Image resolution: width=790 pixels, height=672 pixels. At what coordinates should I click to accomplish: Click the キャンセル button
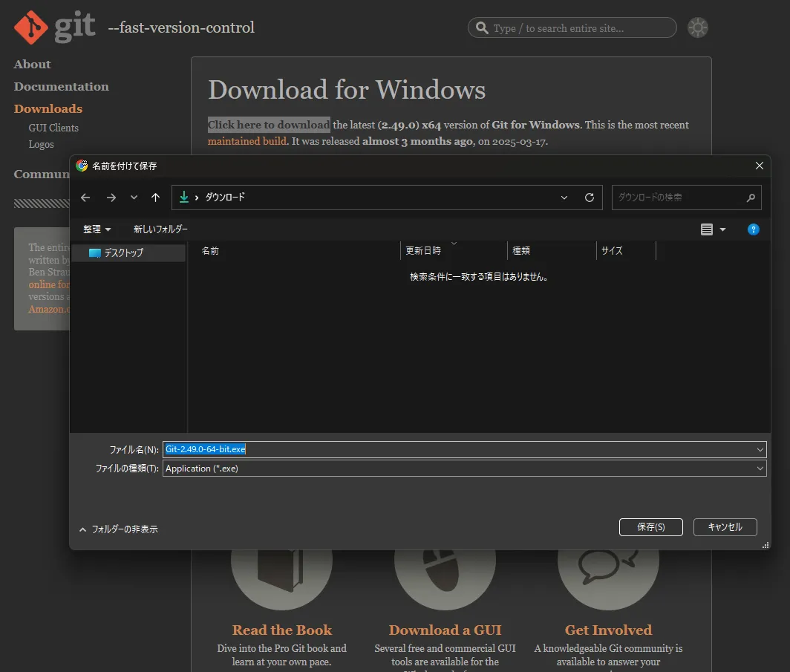725,527
